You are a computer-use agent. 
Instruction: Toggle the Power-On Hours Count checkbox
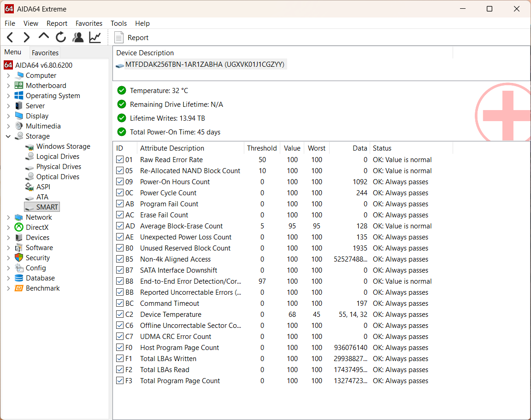119,182
